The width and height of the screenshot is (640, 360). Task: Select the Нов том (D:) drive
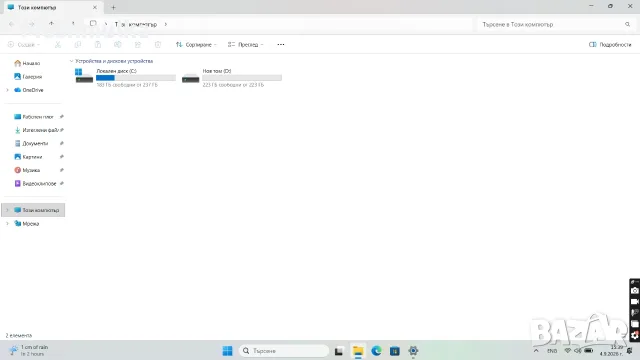(231, 78)
